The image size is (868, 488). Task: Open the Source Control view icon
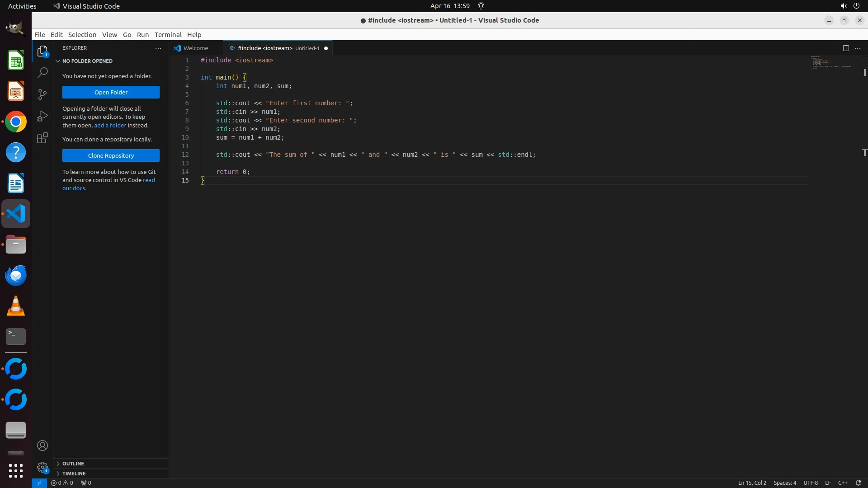(x=42, y=94)
